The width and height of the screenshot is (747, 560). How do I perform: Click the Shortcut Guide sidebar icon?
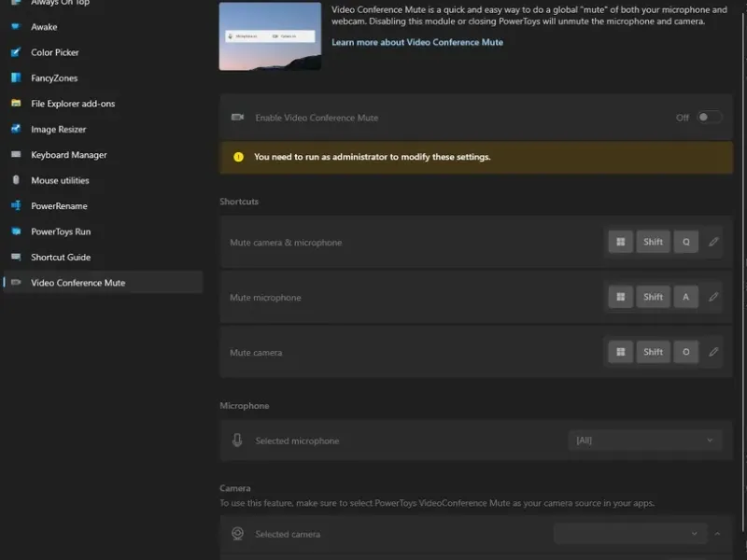[16, 258]
